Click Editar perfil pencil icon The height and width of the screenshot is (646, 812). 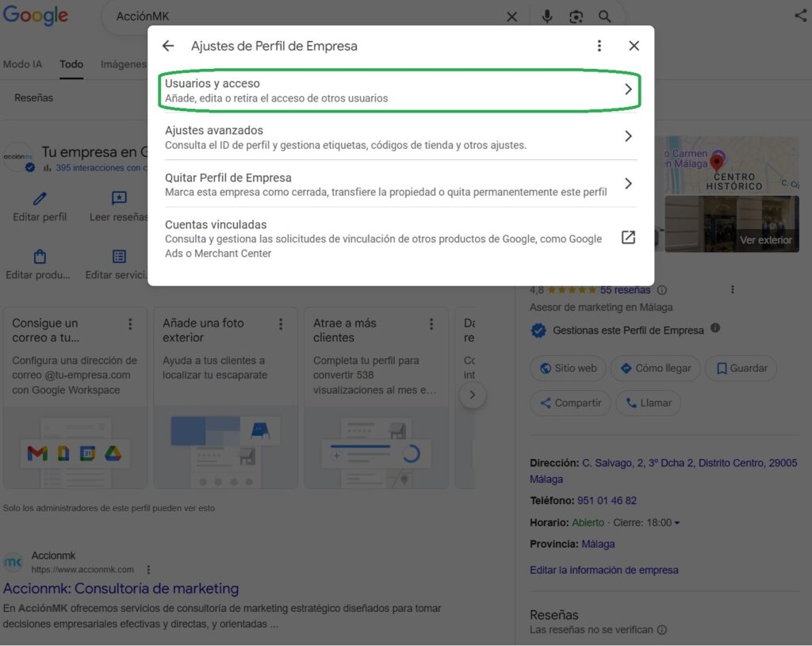tap(40, 198)
